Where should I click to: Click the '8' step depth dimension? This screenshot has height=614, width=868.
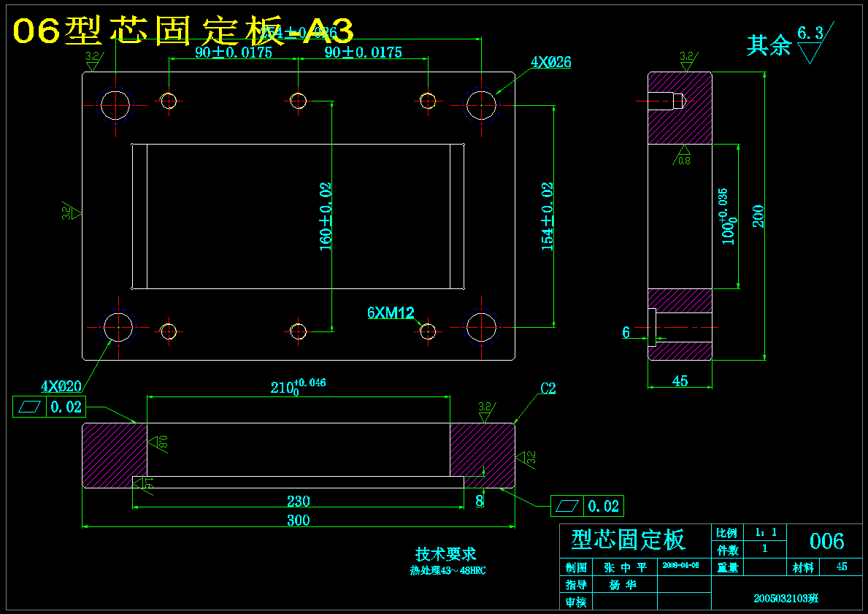click(x=480, y=501)
